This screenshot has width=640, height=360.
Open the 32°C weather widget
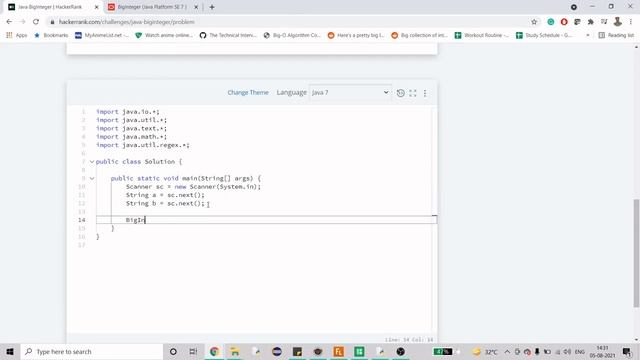(x=485, y=352)
